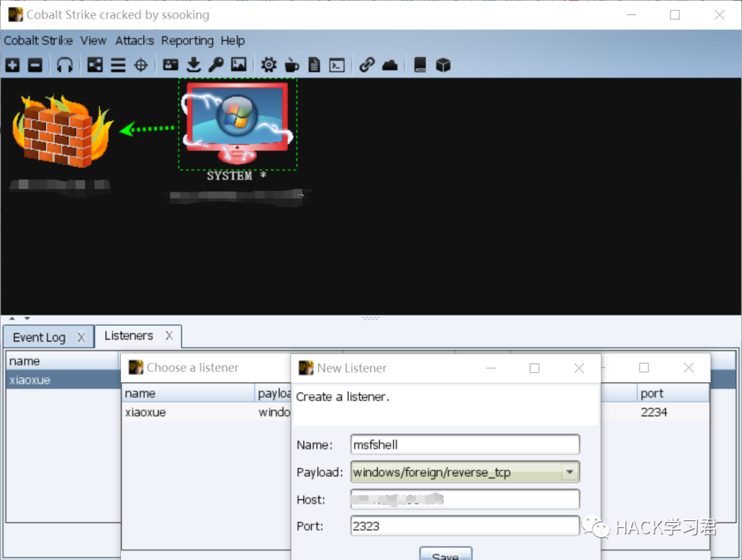Select the SYSTEM beacon computer icon
The image size is (742, 560).
coord(238,123)
